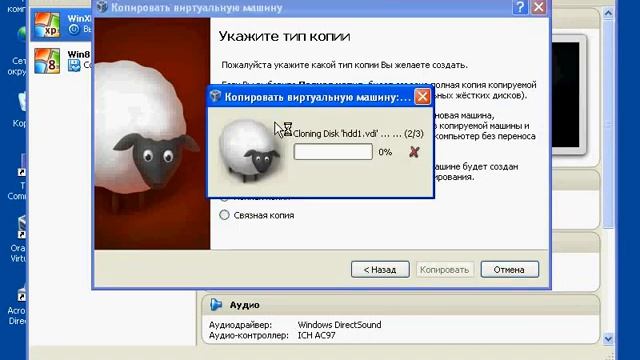Click the disabled Копировать button

click(x=444, y=269)
